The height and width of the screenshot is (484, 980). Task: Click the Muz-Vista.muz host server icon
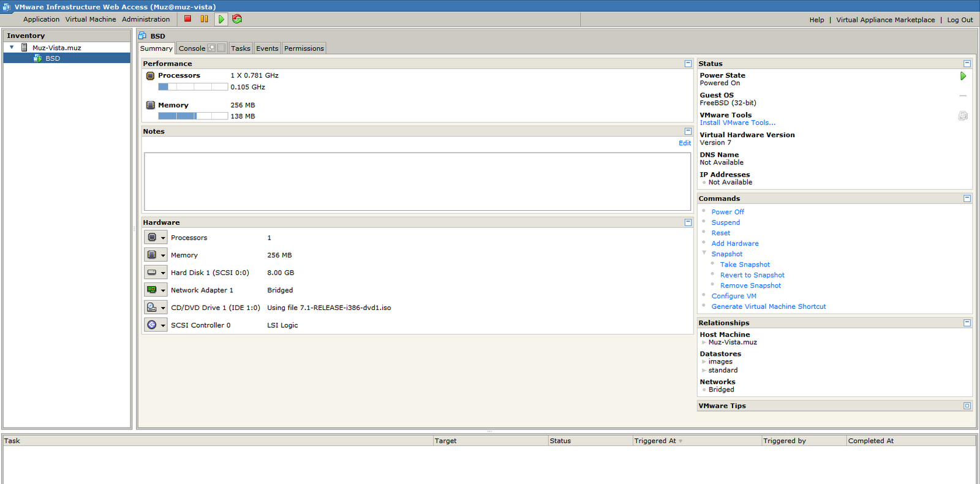coord(24,47)
